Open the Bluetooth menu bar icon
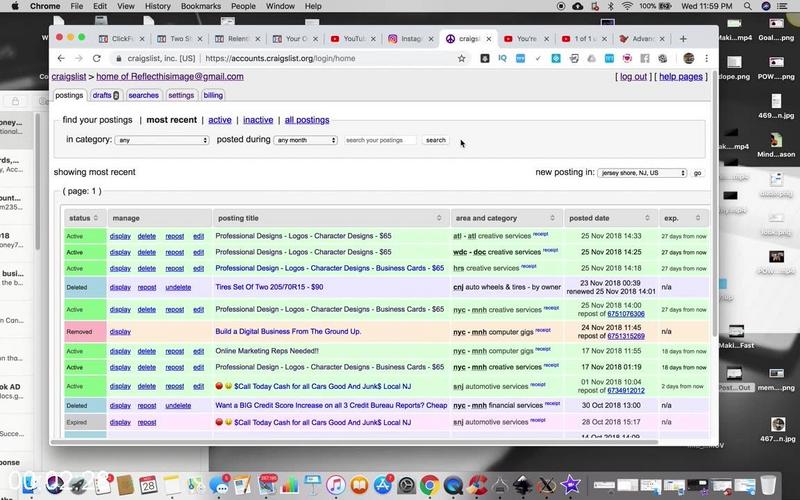The image size is (800, 500). (x=611, y=6)
